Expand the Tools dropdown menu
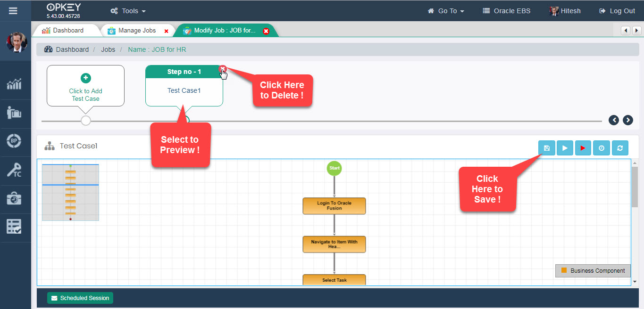This screenshot has height=309, width=644. 128,11
